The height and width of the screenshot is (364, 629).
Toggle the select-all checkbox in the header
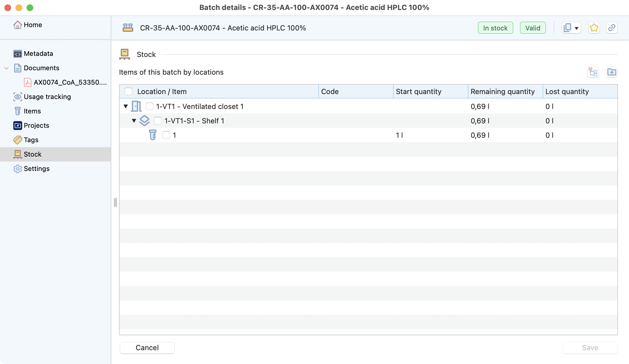tap(128, 92)
